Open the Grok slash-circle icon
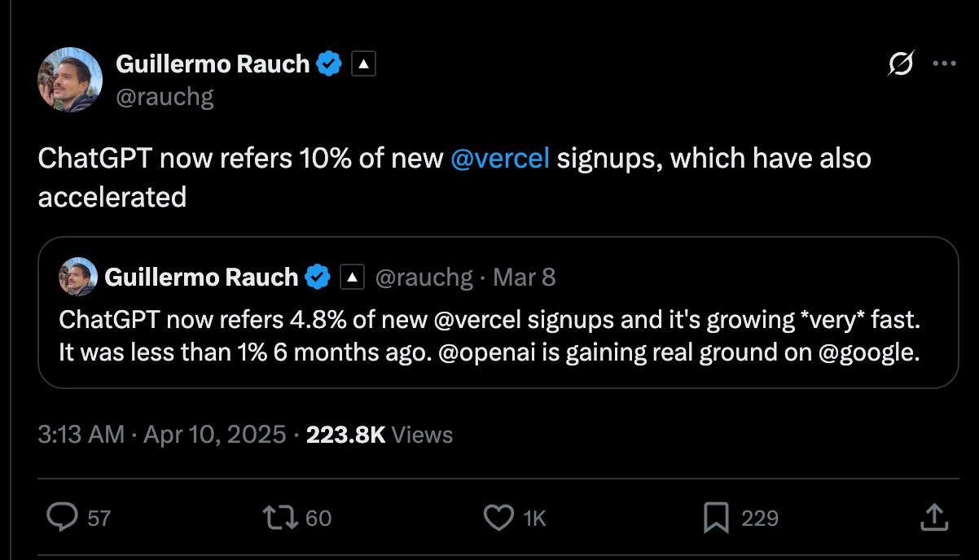Image resolution: width=979 pixels, height=560 pixels. click(x=901, y=64)
